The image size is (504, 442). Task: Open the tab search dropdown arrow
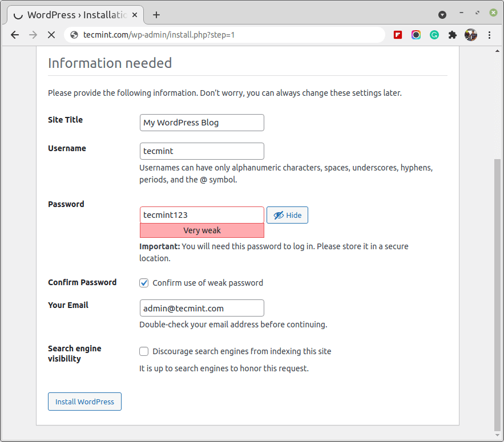tap(442, 15)
